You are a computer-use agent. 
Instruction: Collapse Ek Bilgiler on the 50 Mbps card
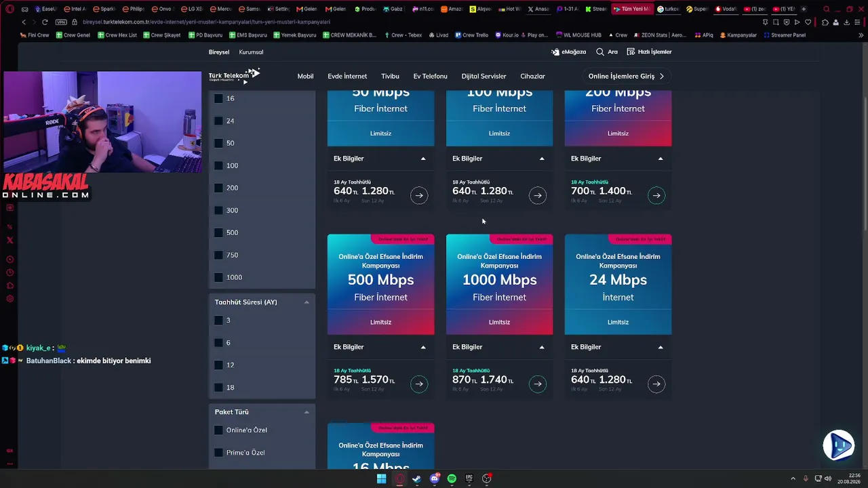point(423,159)
